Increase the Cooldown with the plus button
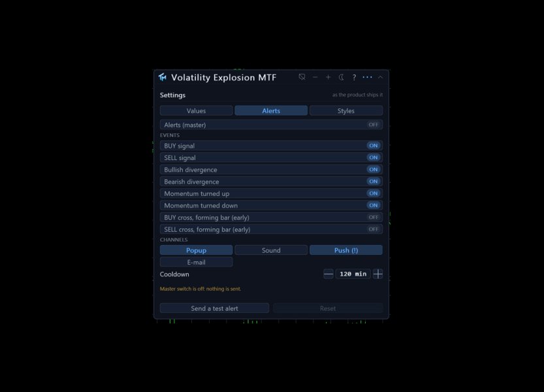544x392 pixels. click(378, 274)
